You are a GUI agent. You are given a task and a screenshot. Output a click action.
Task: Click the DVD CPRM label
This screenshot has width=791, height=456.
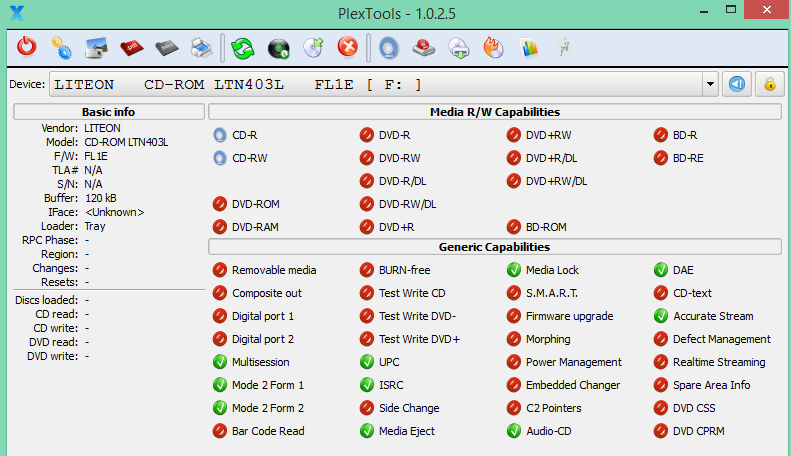click(699, 431)
